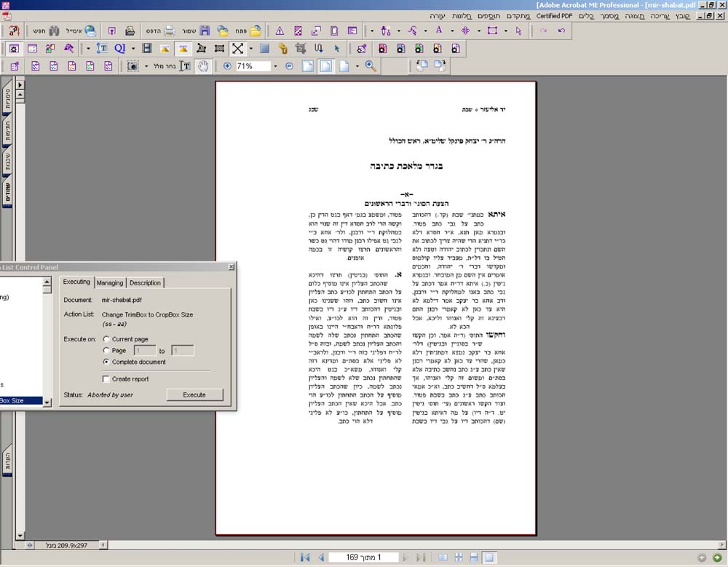Go to last page icon
728x567 pixels.
[x=421, y=558]
